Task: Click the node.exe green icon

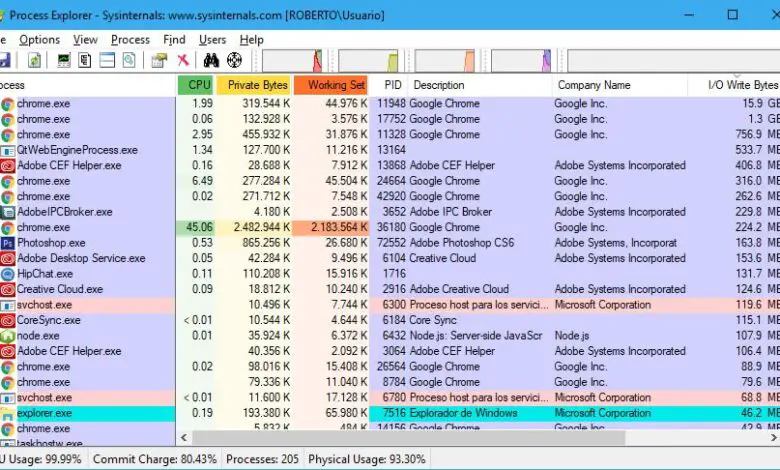Action: tap(7, 336)
